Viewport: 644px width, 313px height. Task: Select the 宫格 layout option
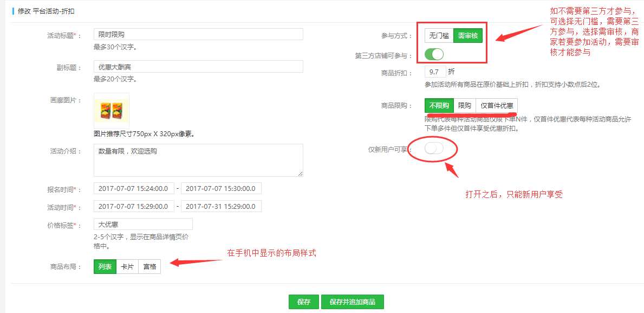coord(149,267)
